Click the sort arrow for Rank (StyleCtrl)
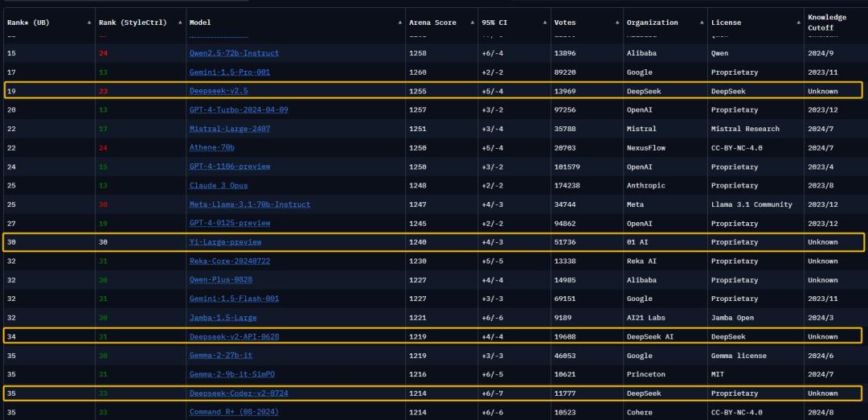868x420 pixels. click(181, 23)
